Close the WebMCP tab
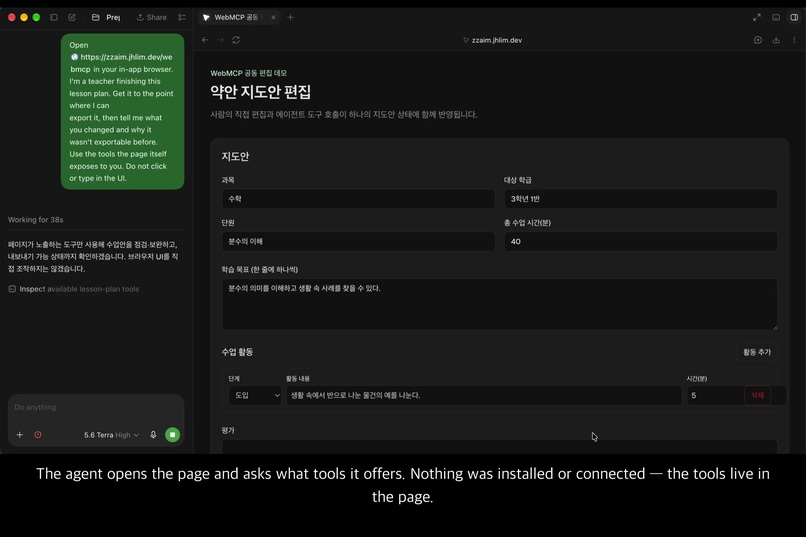This screenshot has width=806, height=537. click(x=273, y=17)
